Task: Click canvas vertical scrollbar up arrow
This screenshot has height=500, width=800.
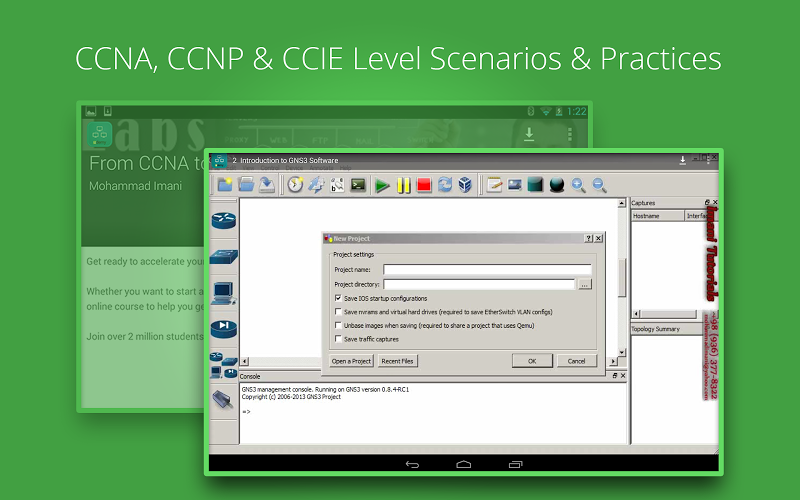Action: (621, 203)
